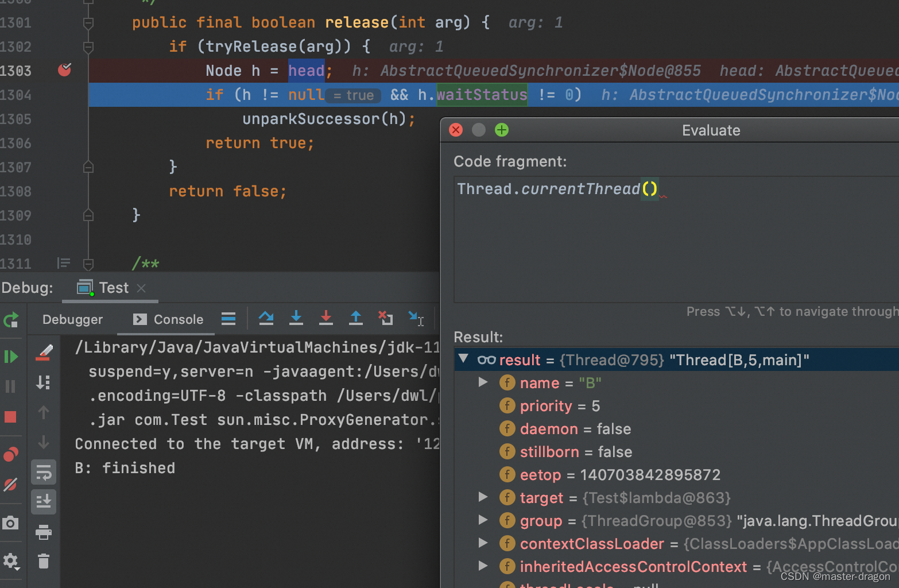Switch to the Debugger tab
The height and width of the screenshot is (588, 899).
coord(72,319)
